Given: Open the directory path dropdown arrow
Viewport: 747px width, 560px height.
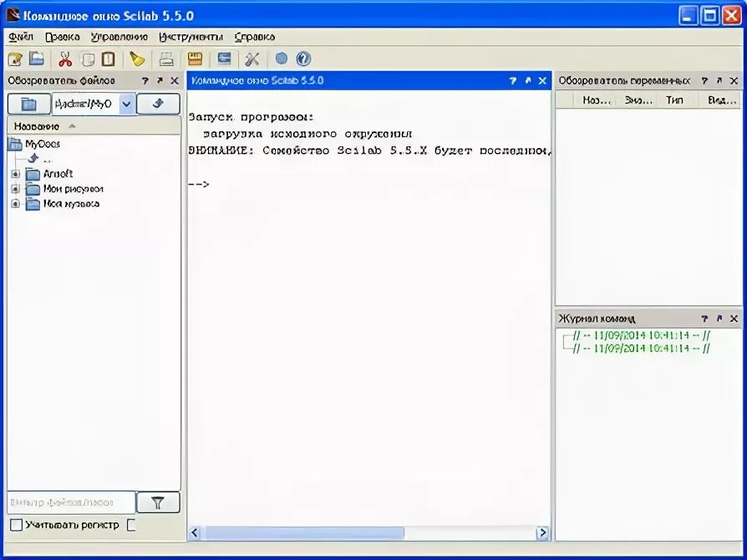Looking at the screenshot, I should click(x=126, y=104).
